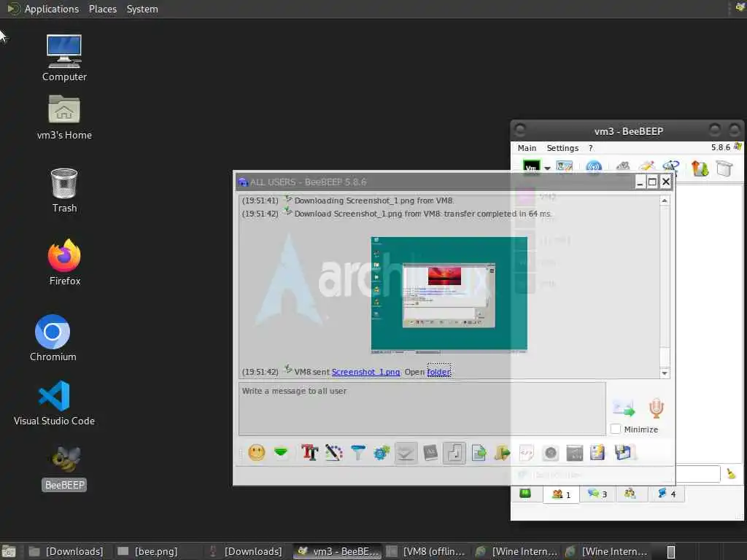Switch to [VM8 (offline... taskbar window

point(426,551)
